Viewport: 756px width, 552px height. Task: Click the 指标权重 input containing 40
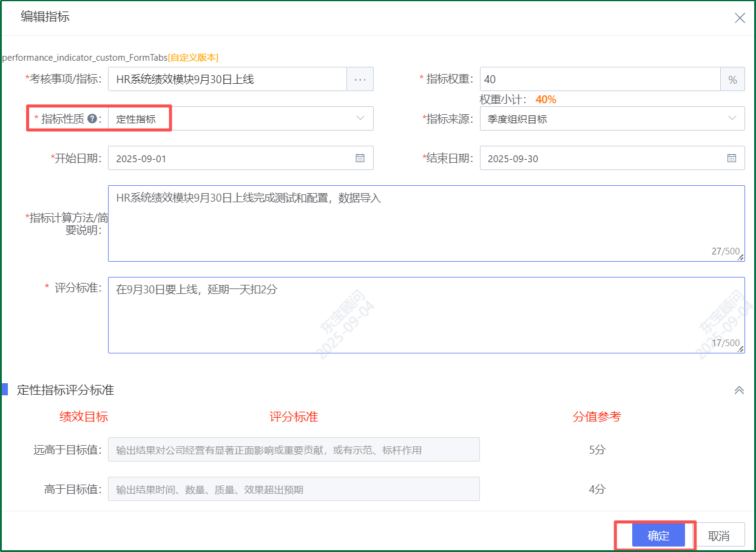pyautogui.click(x=599, y=80)
